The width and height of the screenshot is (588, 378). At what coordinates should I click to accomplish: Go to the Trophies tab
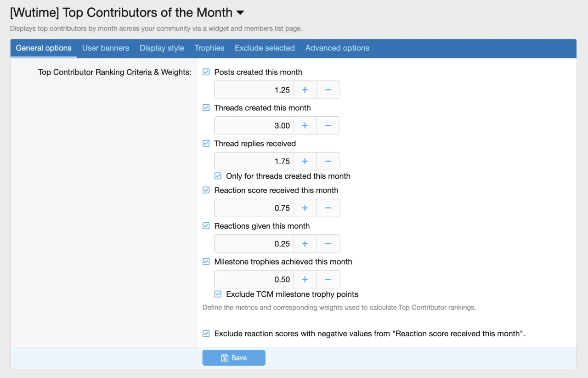[x=209, y=48]
